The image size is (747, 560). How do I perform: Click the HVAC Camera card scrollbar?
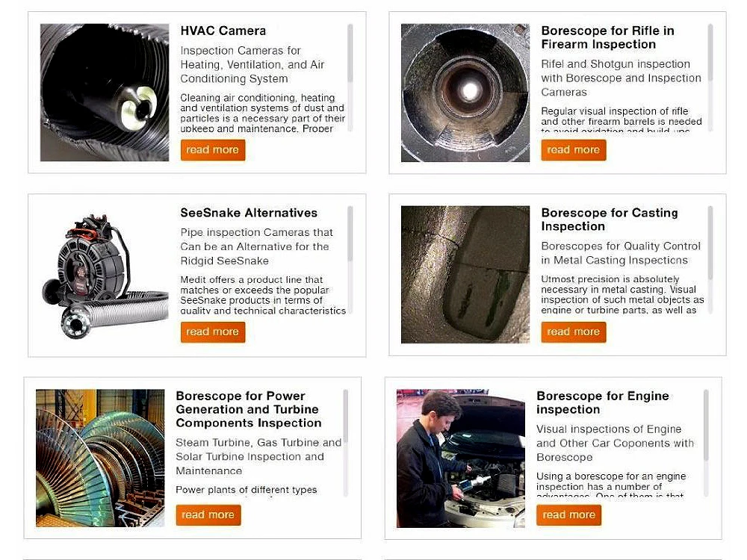point(350,77)
